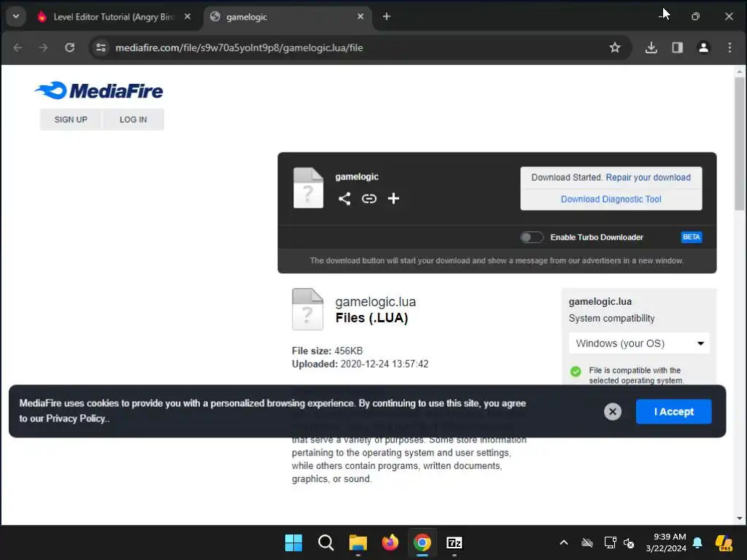Click the gamelogic.lua file name heading
The width and height of the screenshot is (747, 560).
point(376,302)
